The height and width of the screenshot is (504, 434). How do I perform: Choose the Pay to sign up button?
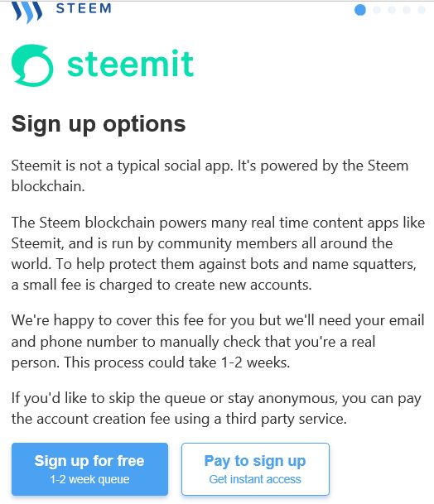[255, 469]
